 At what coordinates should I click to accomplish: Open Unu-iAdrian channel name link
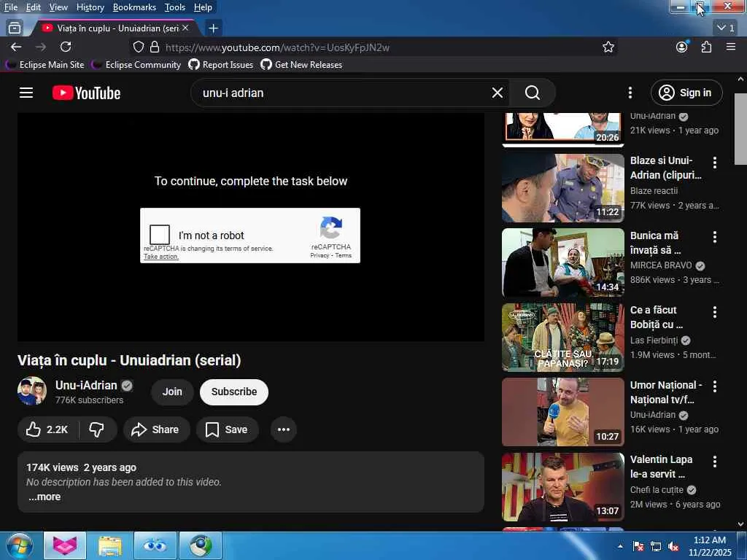[x=86, y=385]
